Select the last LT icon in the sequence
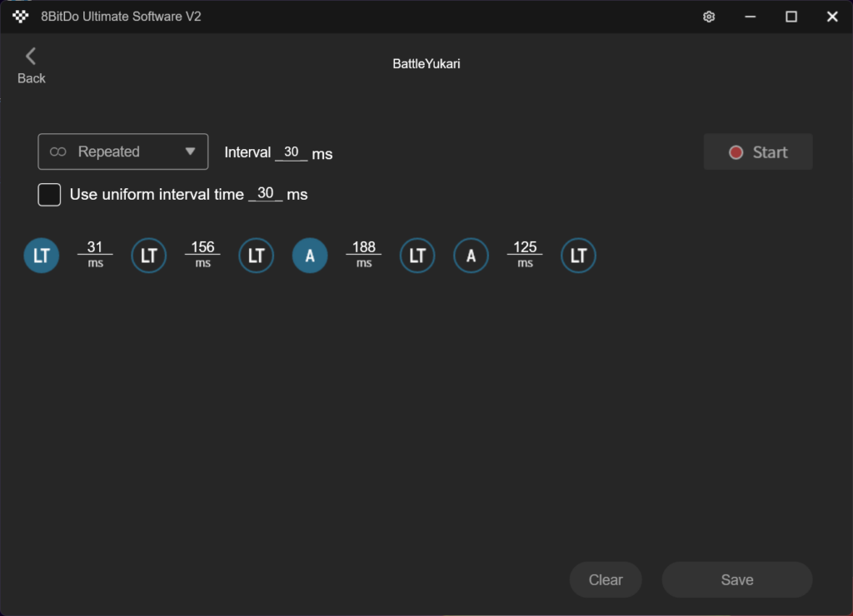This screenshot has width=853, height=616. pos(578,256)
